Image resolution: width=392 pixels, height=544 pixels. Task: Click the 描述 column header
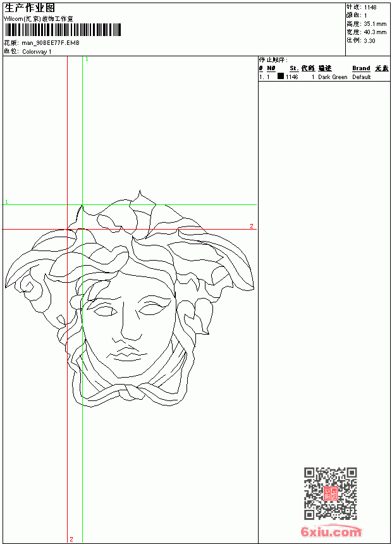pyautogui.click(x=325, y=68)
